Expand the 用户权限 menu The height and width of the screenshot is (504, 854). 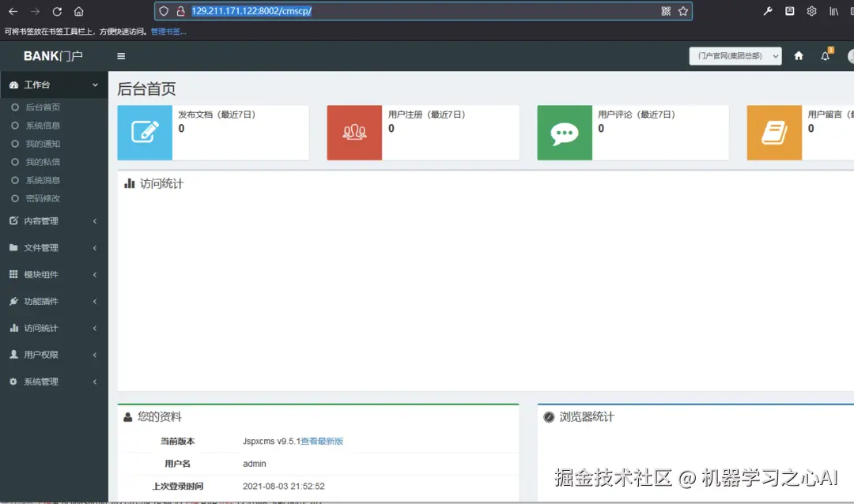click(54, 355)
